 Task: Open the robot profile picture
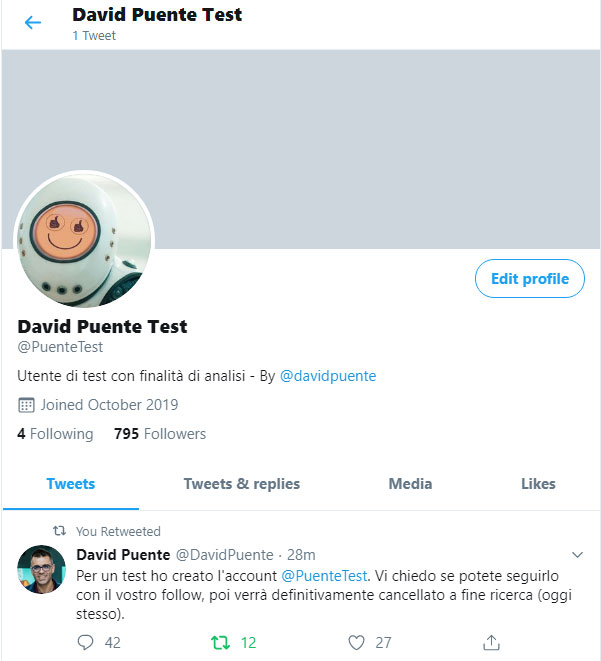tap(84, 240)
